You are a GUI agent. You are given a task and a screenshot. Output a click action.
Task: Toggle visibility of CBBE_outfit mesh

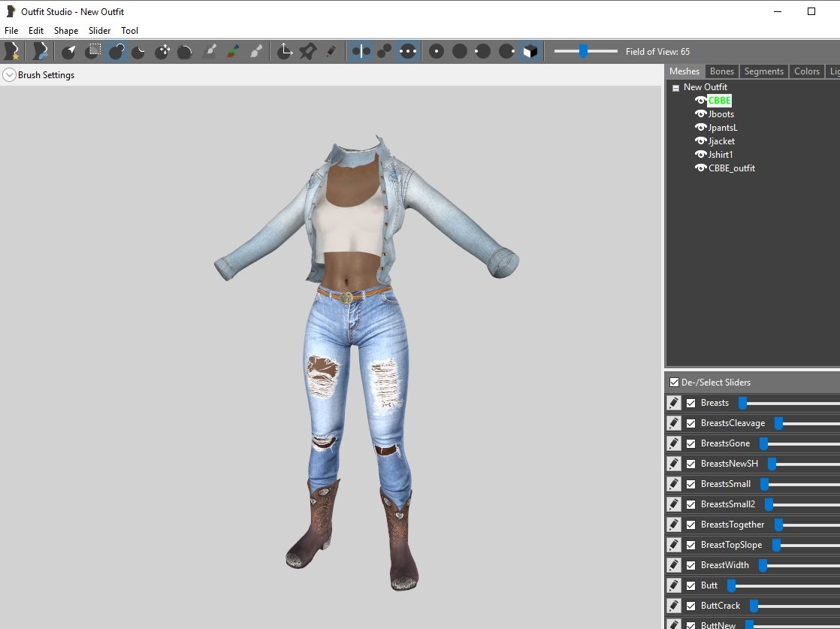pyautogui.click(x=701, y=168)
